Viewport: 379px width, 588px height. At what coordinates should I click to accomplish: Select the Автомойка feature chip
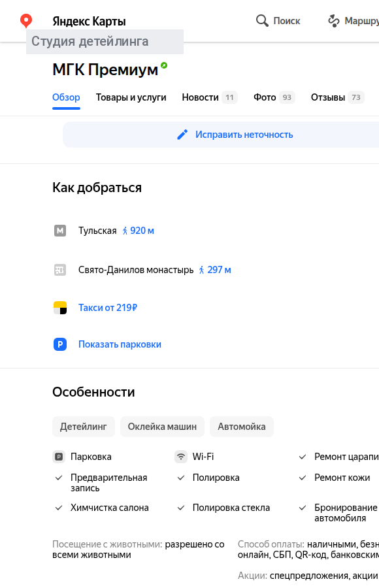(x=242, y=427)
